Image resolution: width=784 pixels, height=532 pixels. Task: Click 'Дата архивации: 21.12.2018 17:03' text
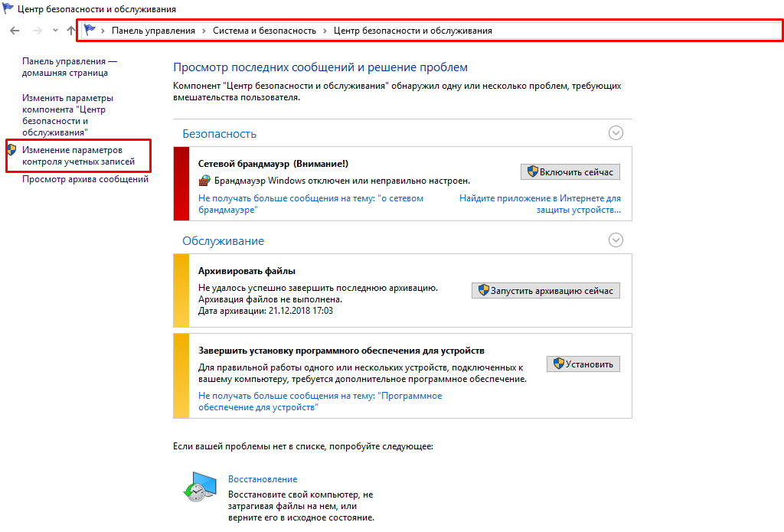266,311
